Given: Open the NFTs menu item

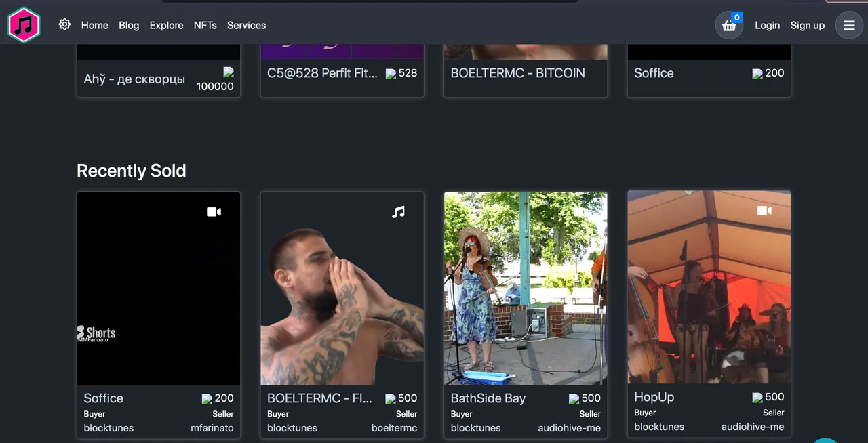Looking at the screenshot, I should (x=205, y=25).
